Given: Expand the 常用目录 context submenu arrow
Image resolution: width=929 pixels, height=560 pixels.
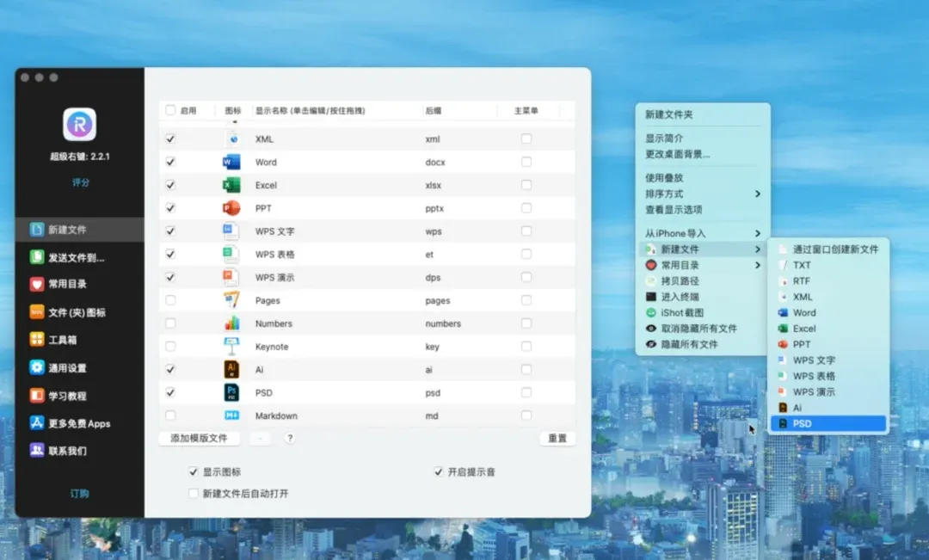Looking at the screenshot, I should coord(758,265).
